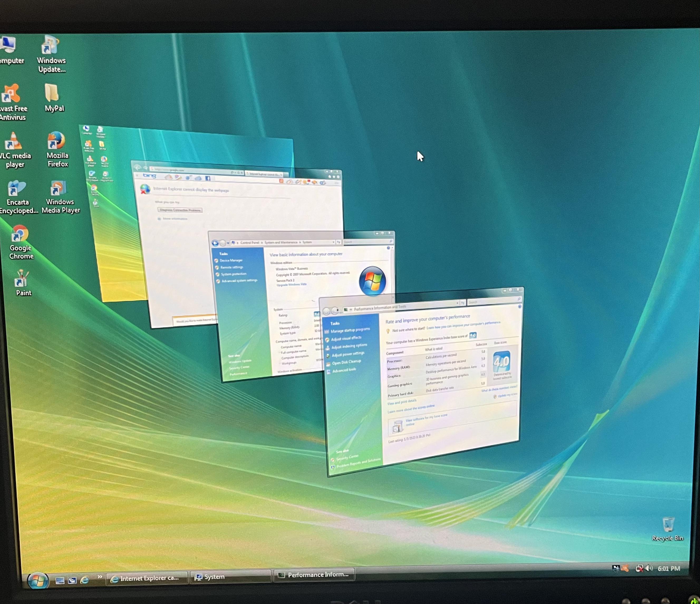
Task: Open the Recycle Bin
Action: 668,529
